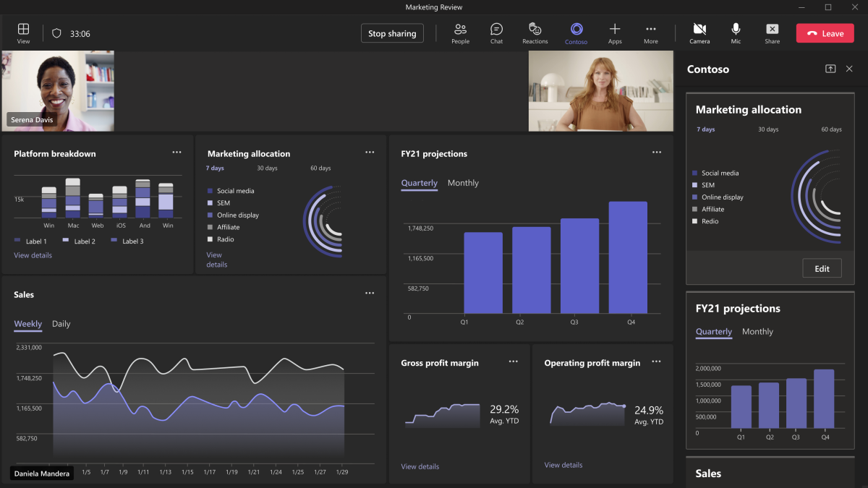Switch main FY21 projections to Quarterly

tap(420, 184)
